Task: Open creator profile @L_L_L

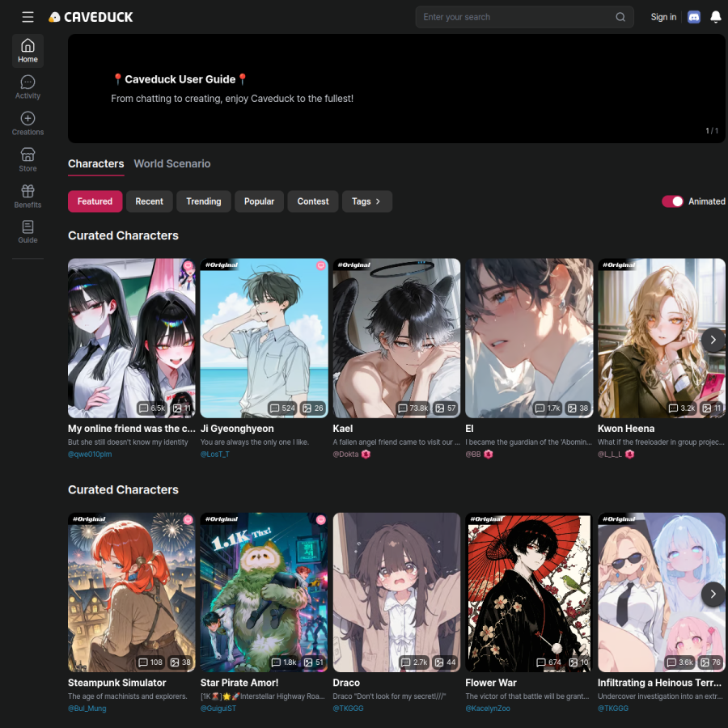Action: tap(610, 455)
